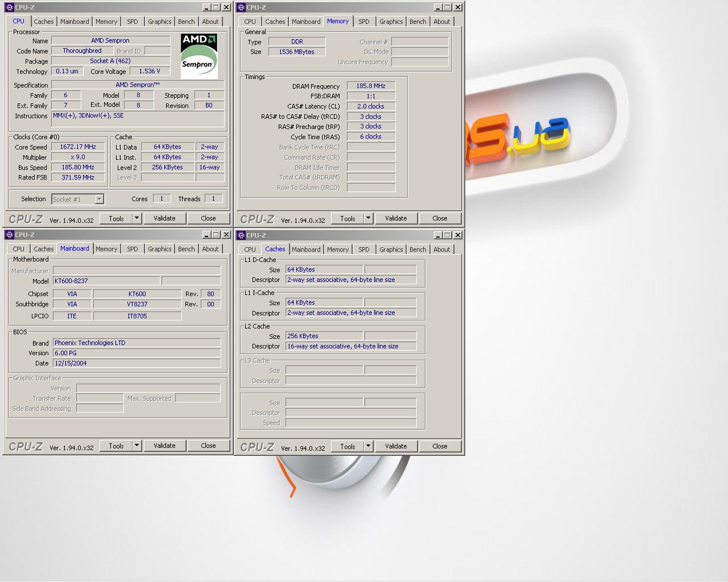Click the CAS# Latency value 2.0 clocks
Screen dimensions: 728x582
[x=371, y=106]
